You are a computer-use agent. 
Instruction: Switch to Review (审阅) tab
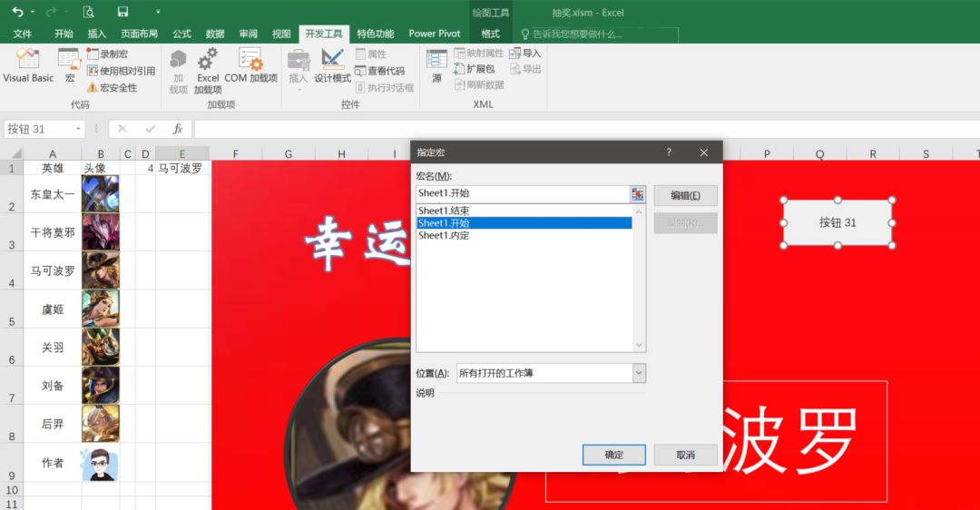(x=248, y=34)
